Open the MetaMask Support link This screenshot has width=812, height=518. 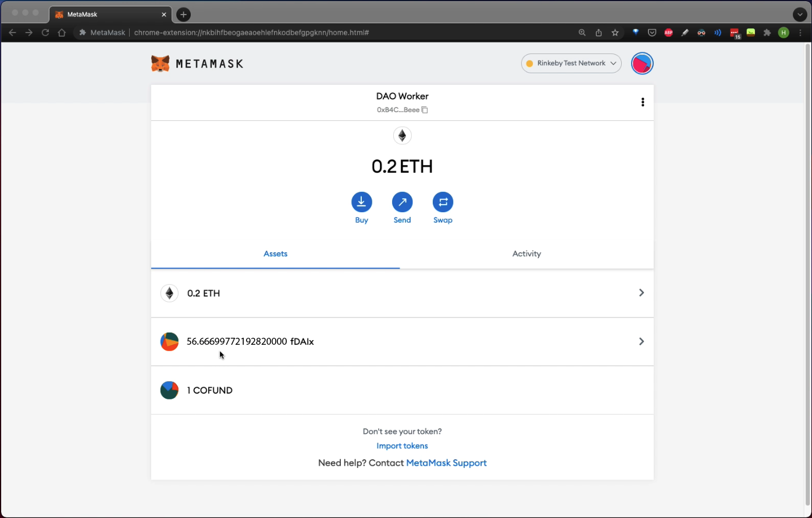(447, 463)
